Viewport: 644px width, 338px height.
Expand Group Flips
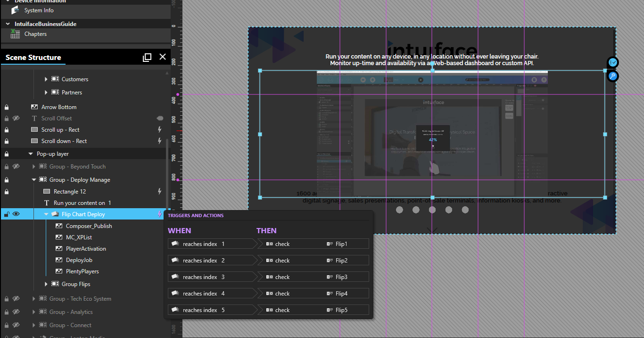tap(46, 284)
